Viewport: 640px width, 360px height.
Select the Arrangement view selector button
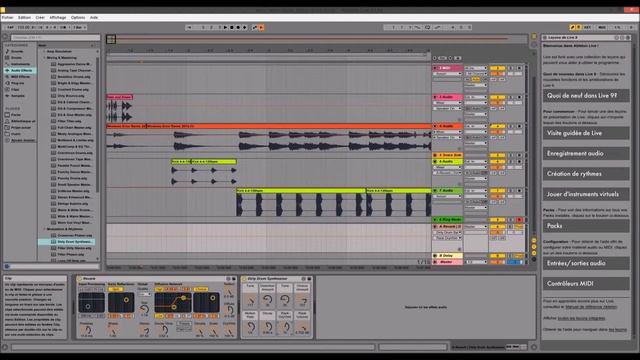pyautogui.click(x=534, y=36)
